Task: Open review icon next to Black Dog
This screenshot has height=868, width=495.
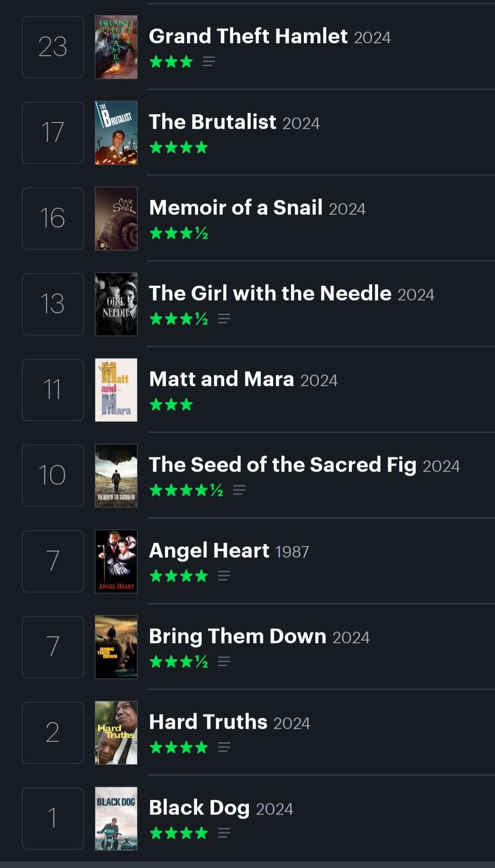Action: [224, 833]
